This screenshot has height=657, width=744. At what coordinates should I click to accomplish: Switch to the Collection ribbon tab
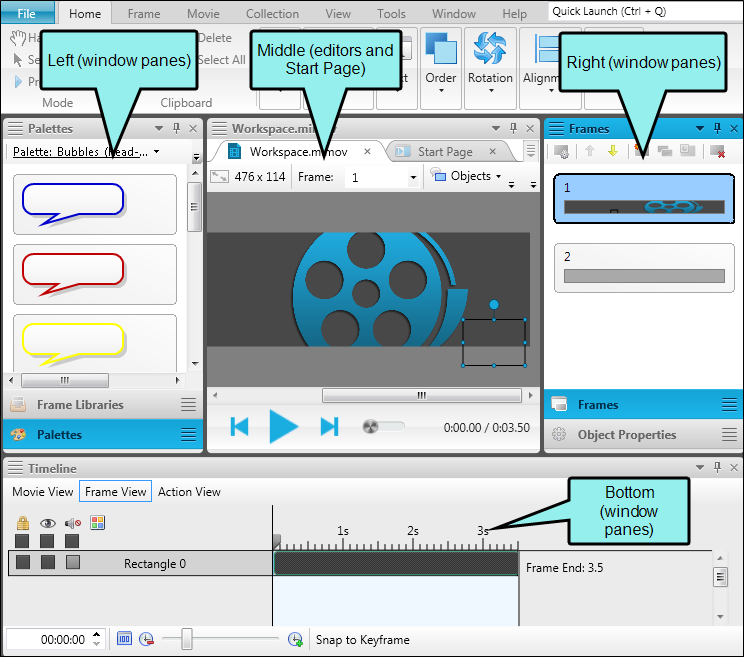point(272,14)
